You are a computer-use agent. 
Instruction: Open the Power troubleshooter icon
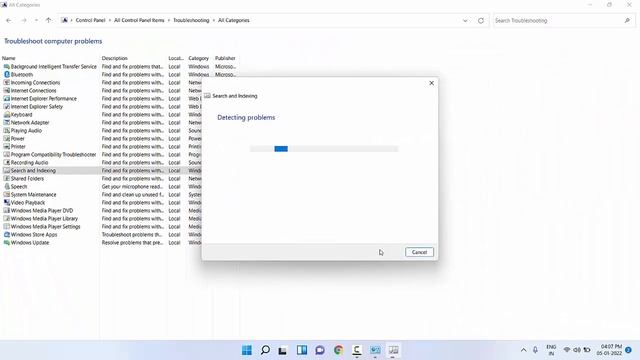[7, 139]
